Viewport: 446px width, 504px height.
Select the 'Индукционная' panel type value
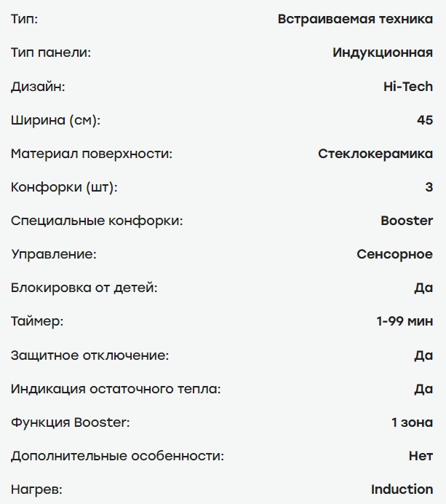(x=383, y=52)
